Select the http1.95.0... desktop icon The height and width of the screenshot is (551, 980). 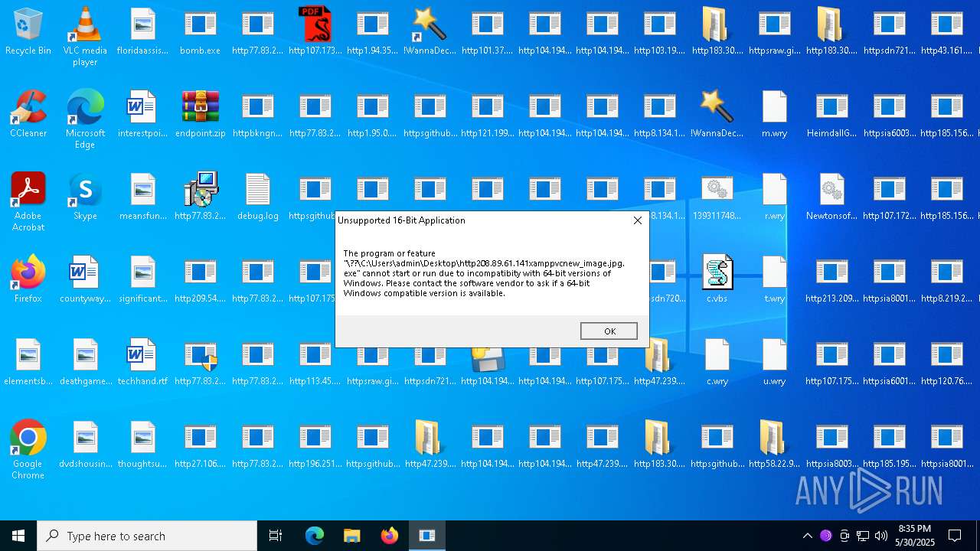pyautogui.click(x=372, y=114)
